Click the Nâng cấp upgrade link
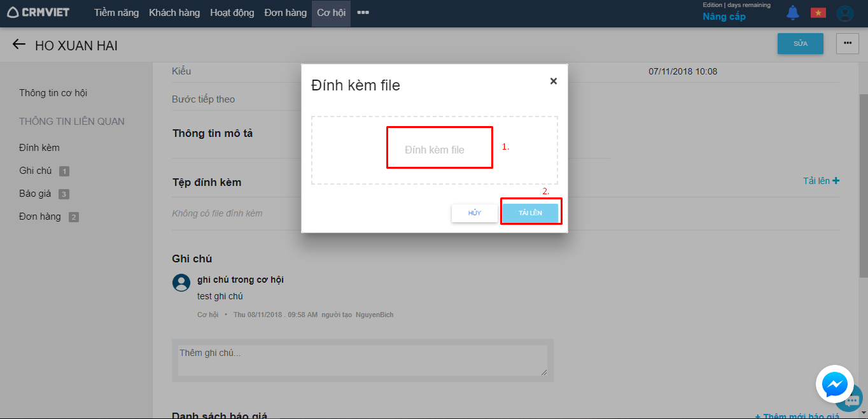The width and height of the screenshot is (868, 419). (724, 17)
